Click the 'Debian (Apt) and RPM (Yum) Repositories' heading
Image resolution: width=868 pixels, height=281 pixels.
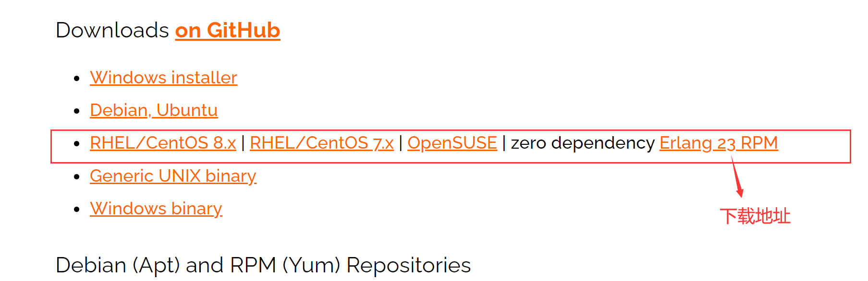263,265
